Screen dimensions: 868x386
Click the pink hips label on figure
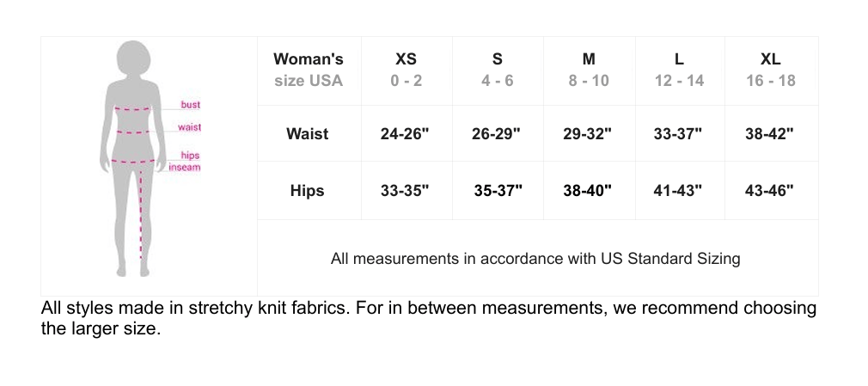[190, 156]
